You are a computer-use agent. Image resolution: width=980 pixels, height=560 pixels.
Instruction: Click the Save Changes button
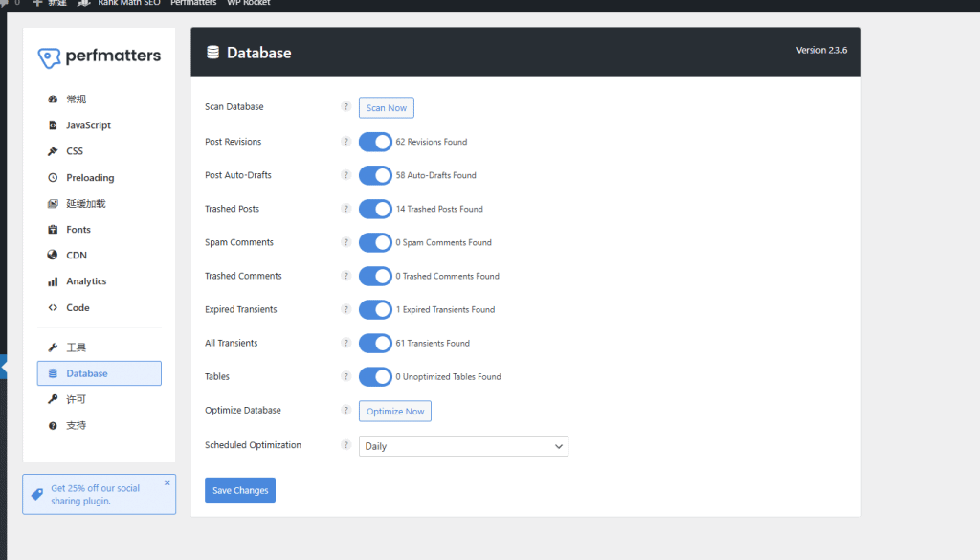click(x=240, y=490)
